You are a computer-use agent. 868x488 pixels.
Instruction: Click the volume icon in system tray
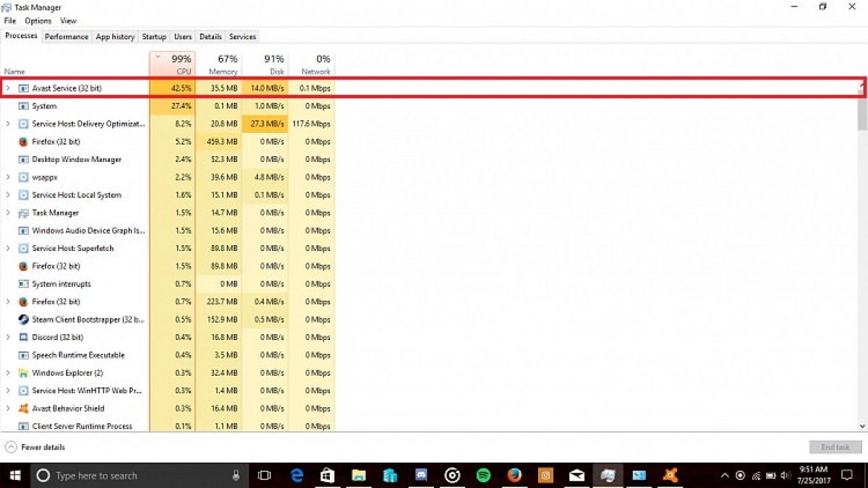click(x=786, y=476)
